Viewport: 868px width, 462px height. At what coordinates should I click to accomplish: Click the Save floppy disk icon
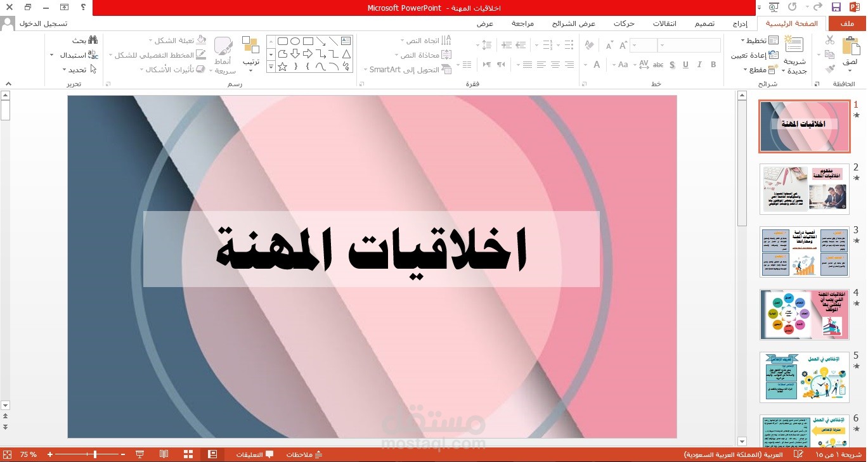coord(836,7)
